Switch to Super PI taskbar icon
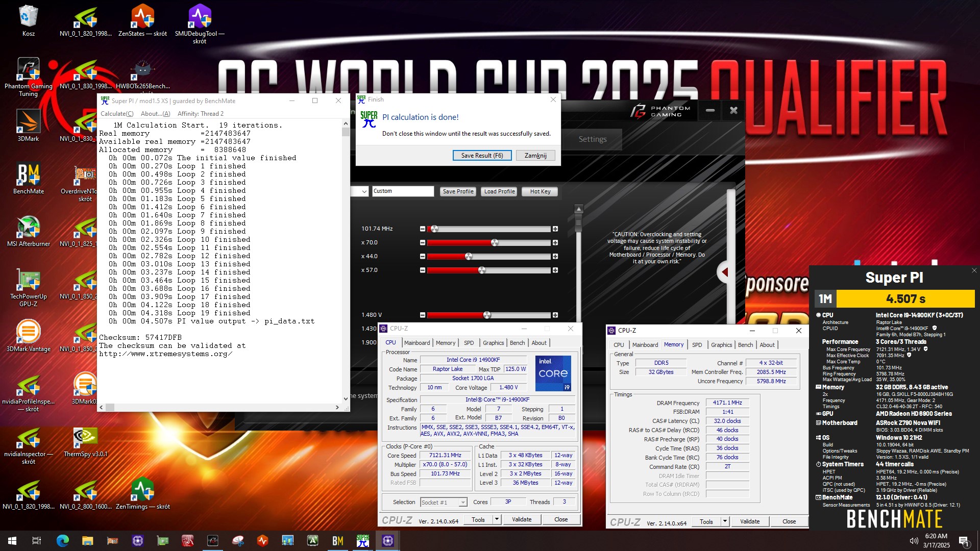This screenshot has height=551, width=980. coord(363,541)
